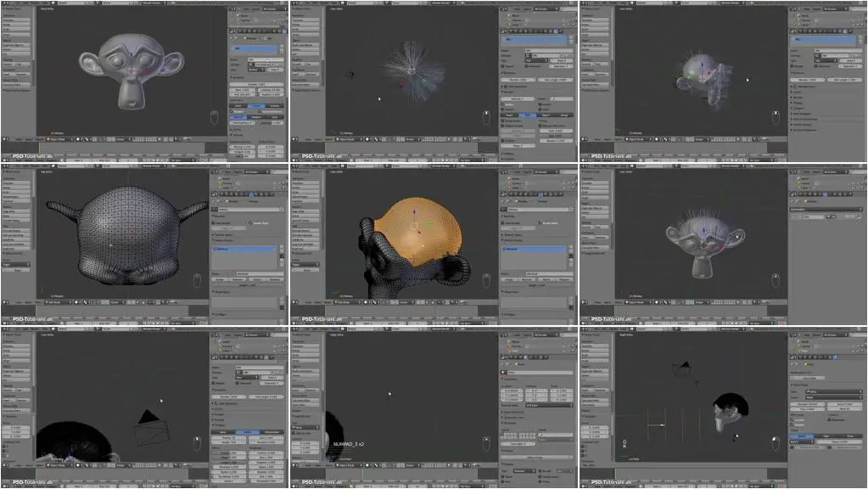Open the frame with the wireframe monkey seen from above
The width and height of the screenshot is (868, 489).
[144, 244]
